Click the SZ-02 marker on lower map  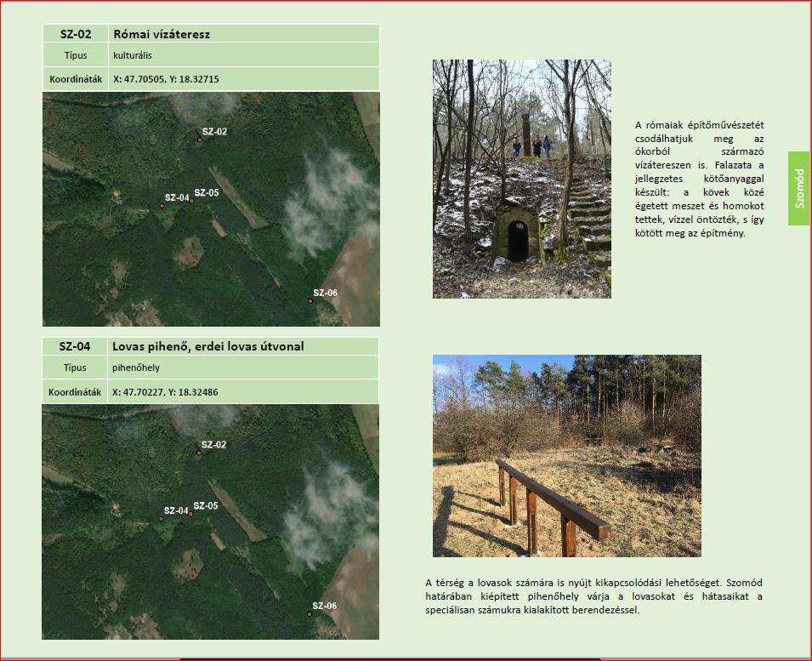pyautogui.click(x=199, y=453)
